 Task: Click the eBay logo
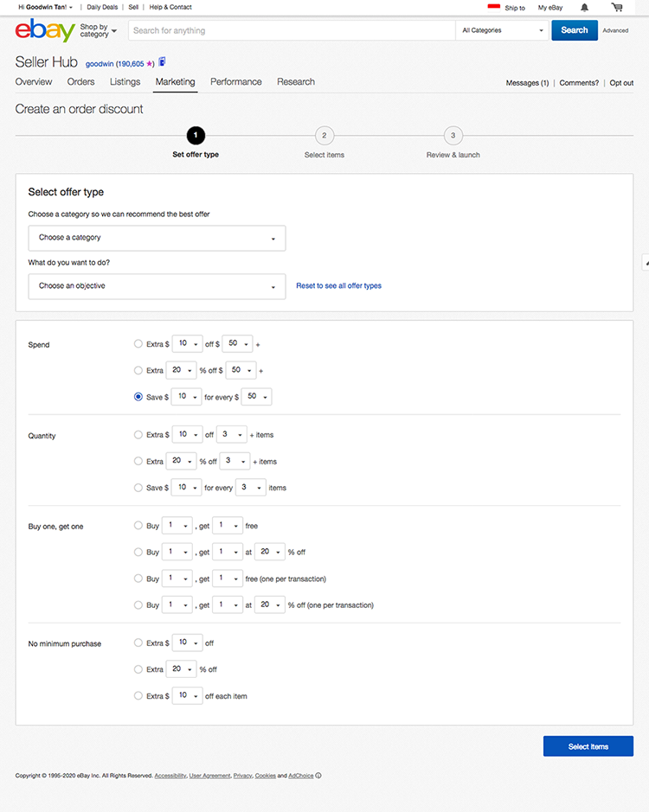[x=45, y=30]
